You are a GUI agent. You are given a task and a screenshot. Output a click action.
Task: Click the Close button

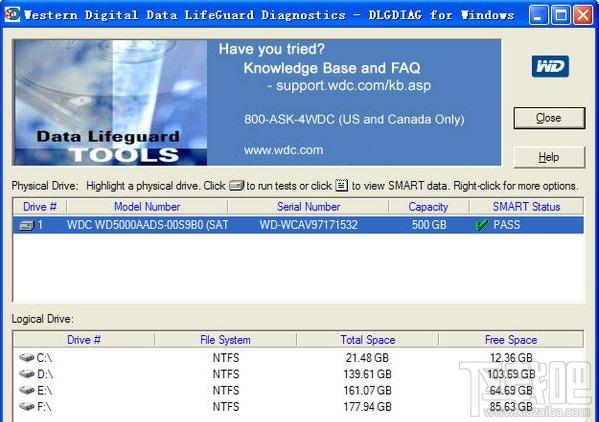tap(549, 118)
